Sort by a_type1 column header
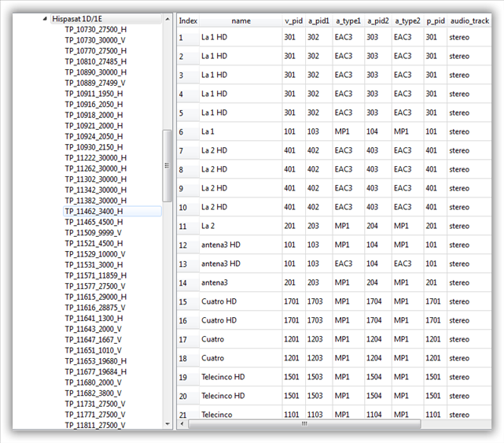The width and height of the screenshot is (504, 443). [x=348, y=21]
